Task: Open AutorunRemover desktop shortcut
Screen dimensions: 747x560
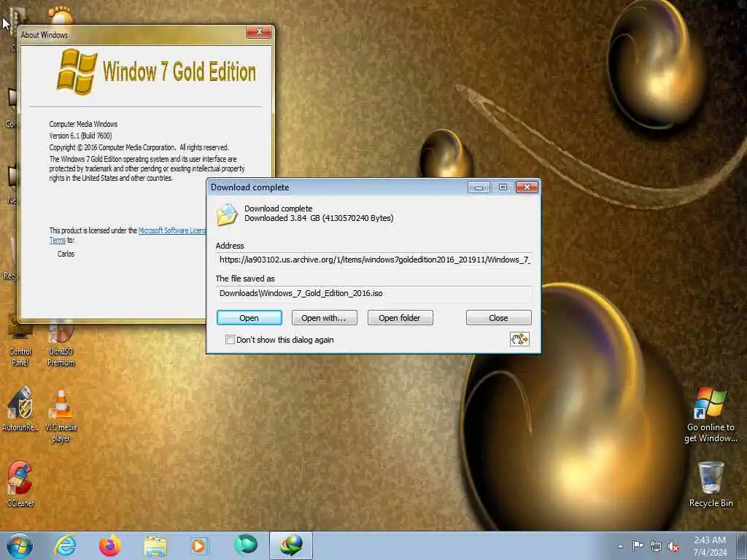Action: click(20, 410)
